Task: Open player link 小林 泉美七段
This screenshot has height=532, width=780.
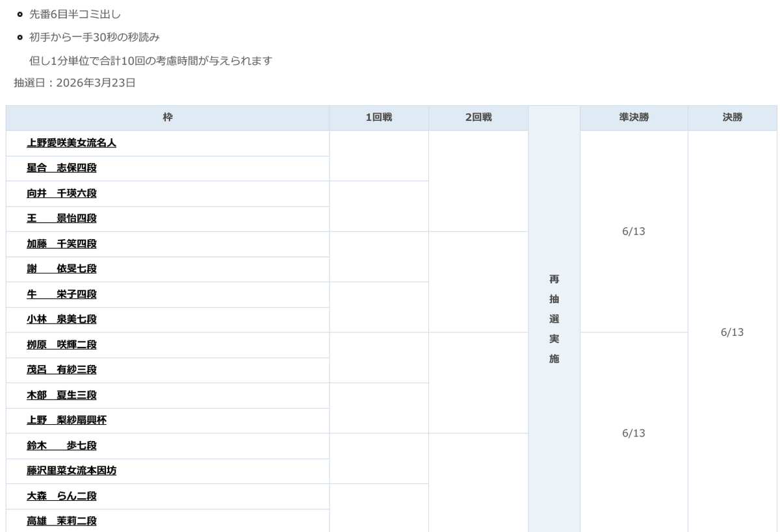Action: (62, 320)
